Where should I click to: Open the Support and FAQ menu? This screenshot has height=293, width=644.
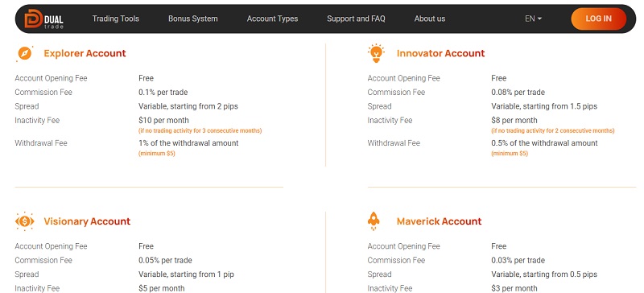point(356,19)
